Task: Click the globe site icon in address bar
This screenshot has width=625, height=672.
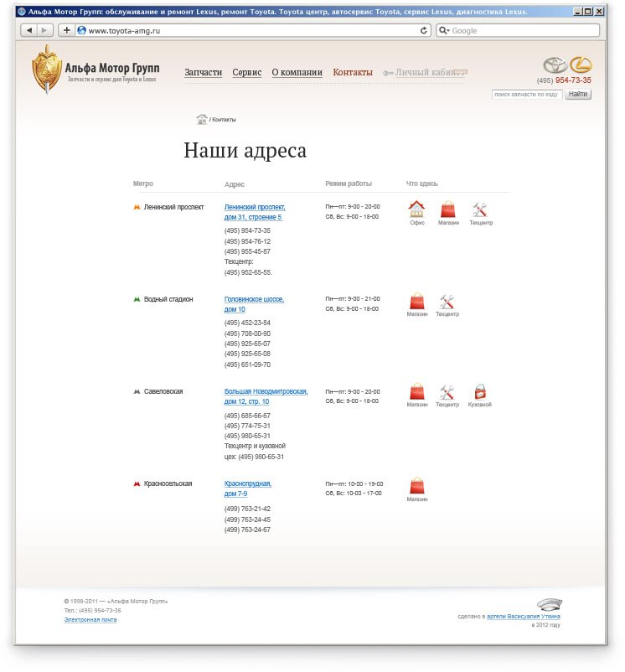Action: [x=82, y=30]
